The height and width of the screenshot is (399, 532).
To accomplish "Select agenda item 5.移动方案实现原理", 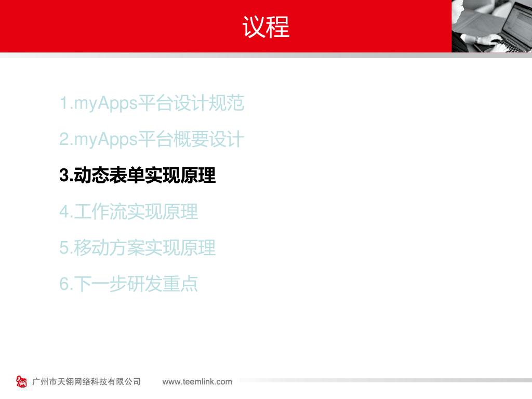I will (x=137, y=247).
